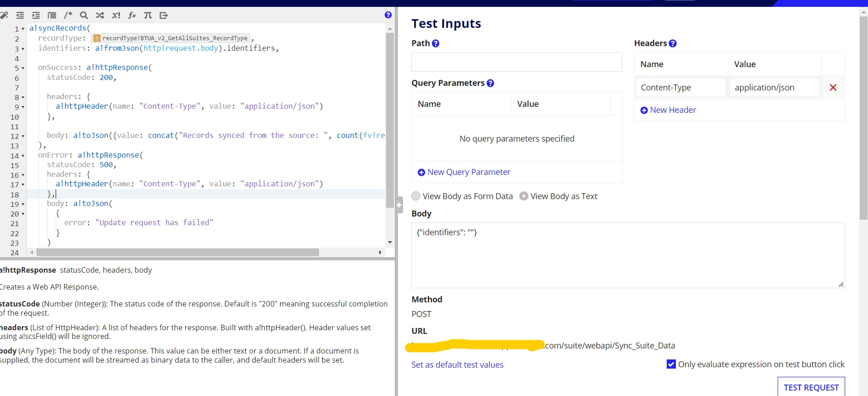Click the TEST REQUEST button
The width and height of the screenshot is (868, 396).
[811, 387]
